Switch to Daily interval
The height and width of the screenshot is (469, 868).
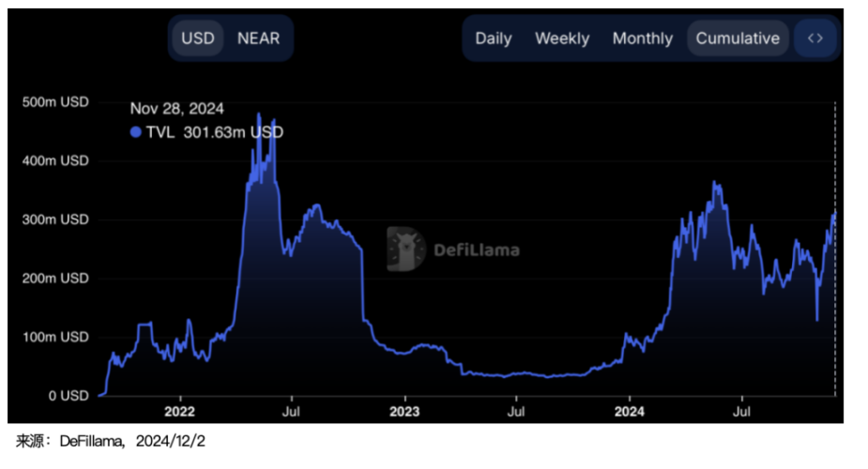click(494, 38)
